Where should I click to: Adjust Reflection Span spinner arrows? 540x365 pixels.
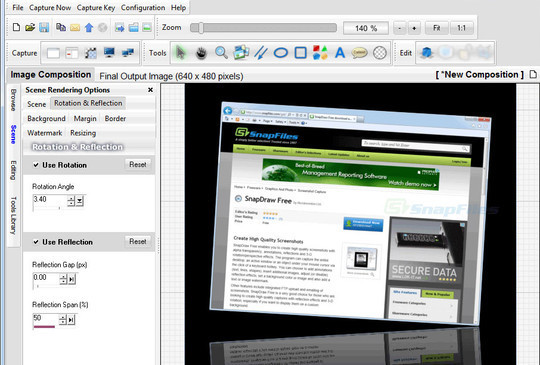(x=62, y=320)
